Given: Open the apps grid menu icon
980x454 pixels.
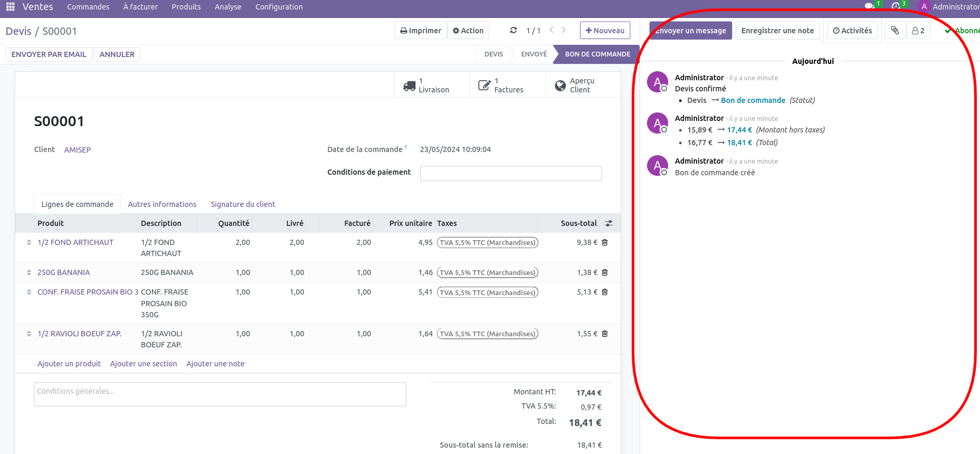Looking at the screenshot, I should (x=10, y=7).
